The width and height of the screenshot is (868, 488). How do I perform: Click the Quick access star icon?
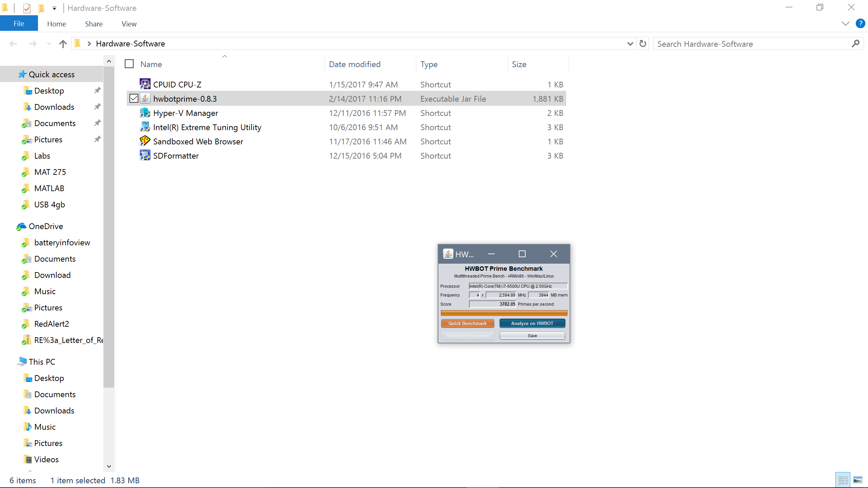22,74
